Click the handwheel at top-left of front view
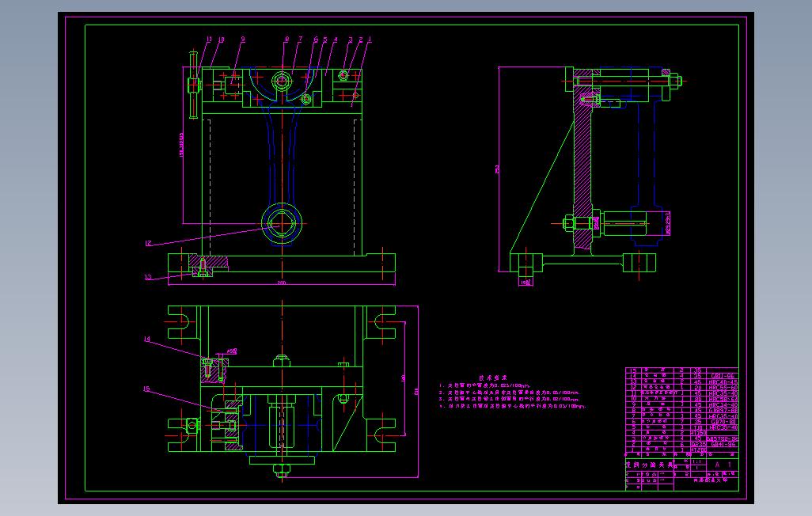The height and width of the screenshot is (516, 812). (193, 85)
